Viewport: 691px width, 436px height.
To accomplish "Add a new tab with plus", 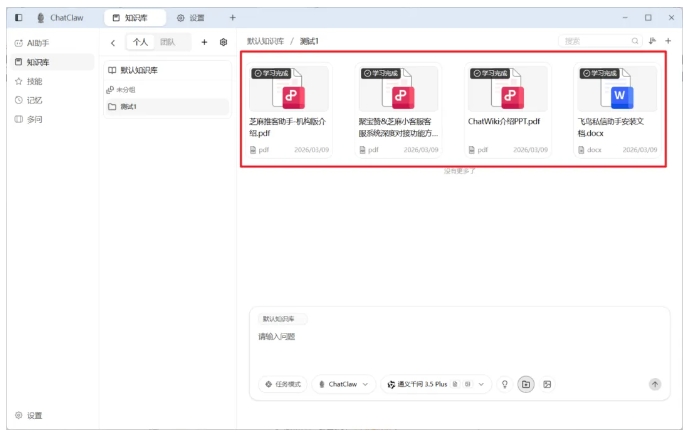I will [x=233, y=18].
